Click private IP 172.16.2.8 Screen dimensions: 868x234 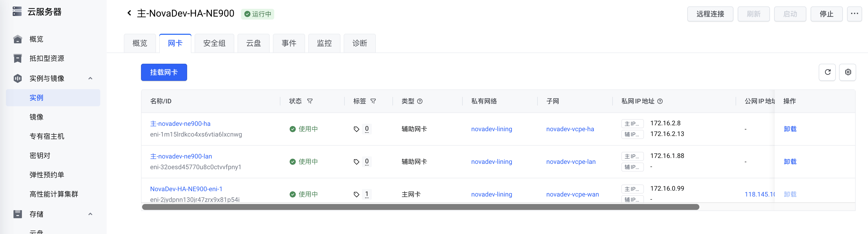pyautogui.click(x=665, y=123)
